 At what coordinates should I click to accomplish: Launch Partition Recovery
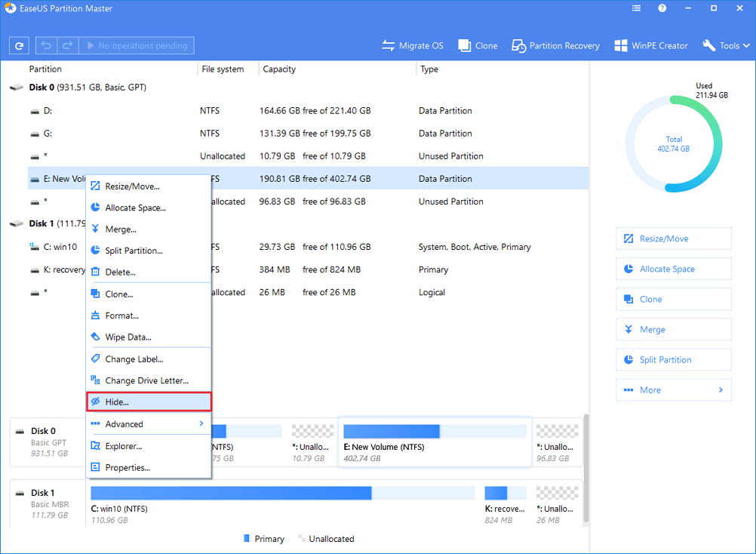tap(555, 46)
